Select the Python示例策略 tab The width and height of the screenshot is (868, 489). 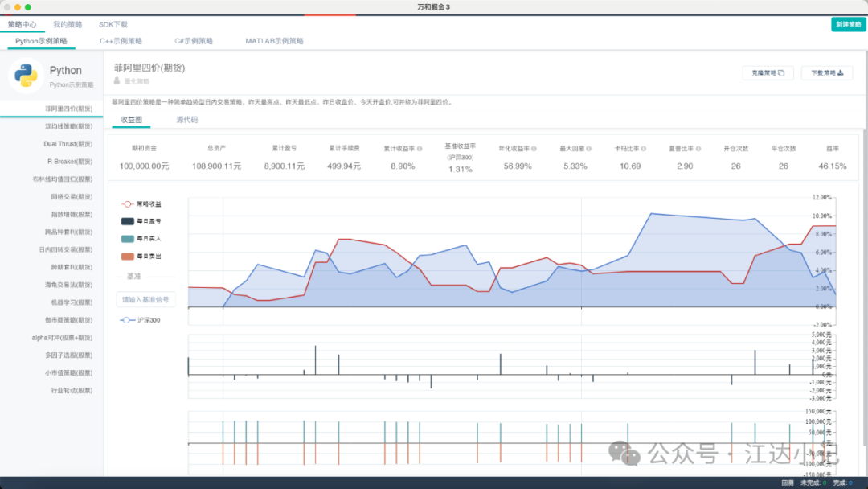[41, 41]
